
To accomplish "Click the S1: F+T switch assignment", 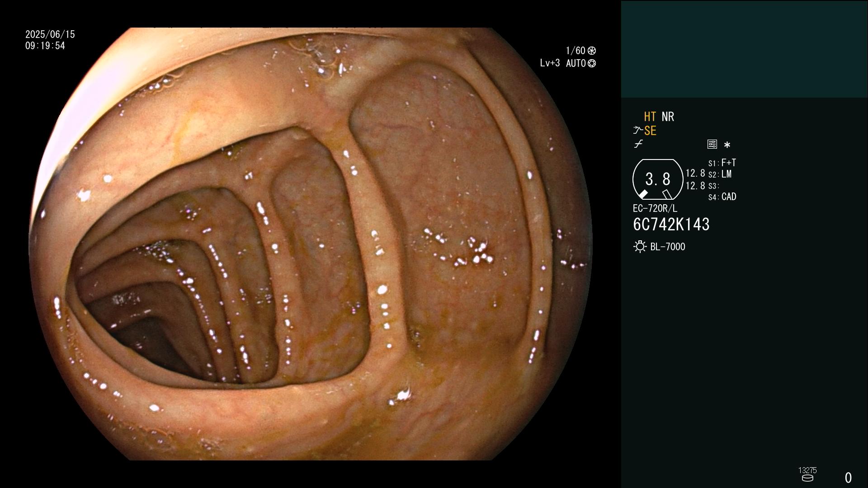I will click(x=722, y=163).
